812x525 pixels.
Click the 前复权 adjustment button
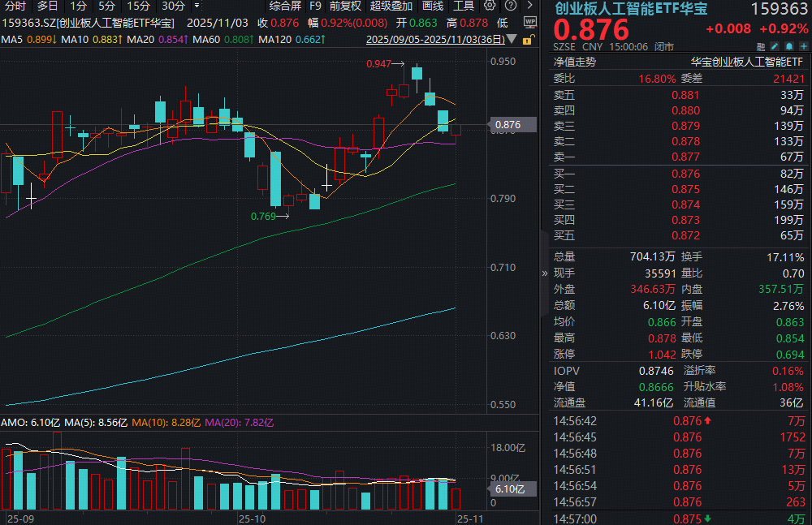click(x=345, y=6)
